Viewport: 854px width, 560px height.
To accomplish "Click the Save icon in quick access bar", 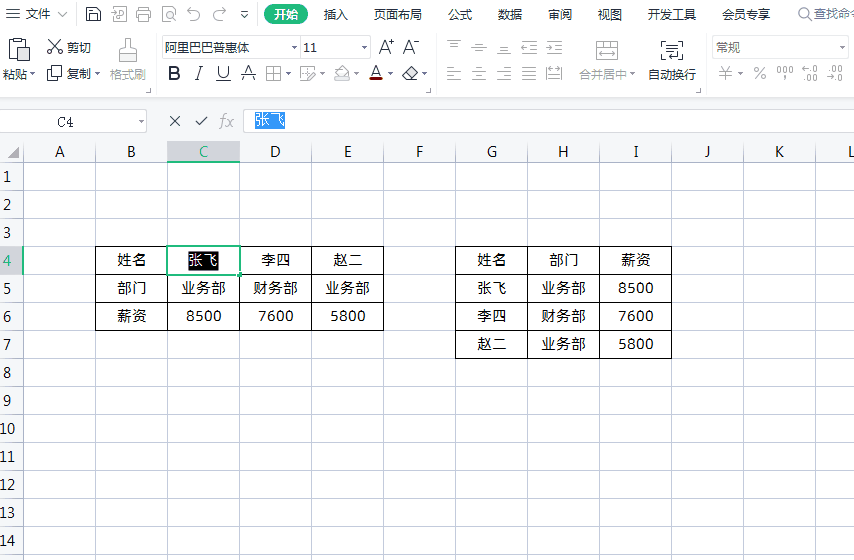I will (x=93, y=14).
